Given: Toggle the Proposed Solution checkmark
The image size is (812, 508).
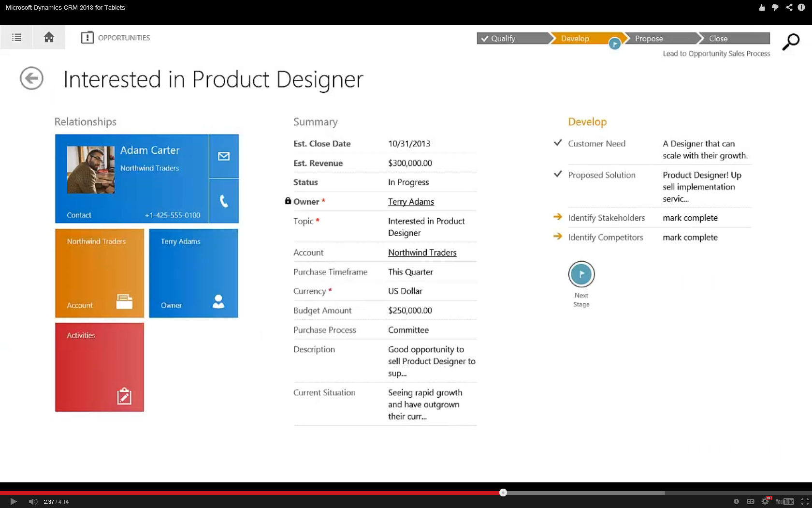Looking at the screenshot, I should (558, 174).
